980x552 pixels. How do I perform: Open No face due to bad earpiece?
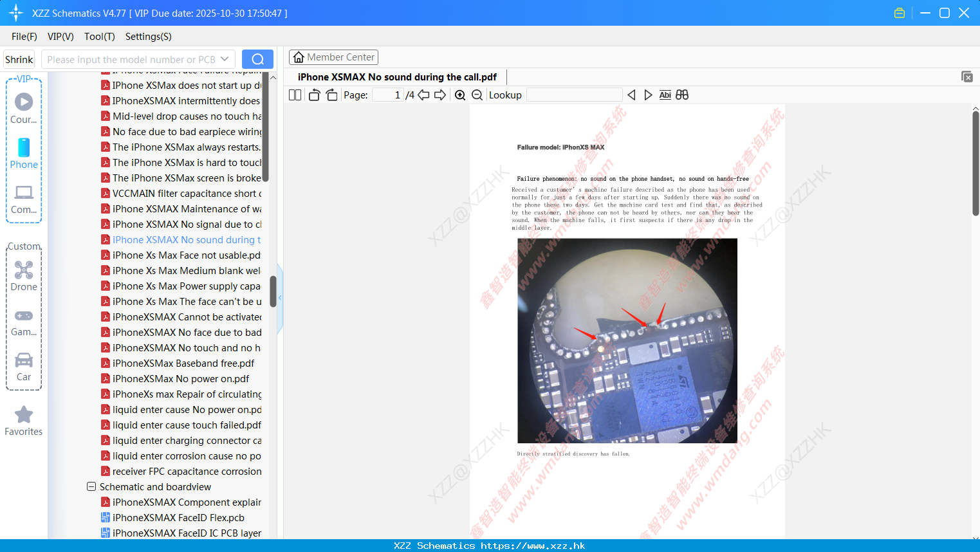click(x=181, y=132)
